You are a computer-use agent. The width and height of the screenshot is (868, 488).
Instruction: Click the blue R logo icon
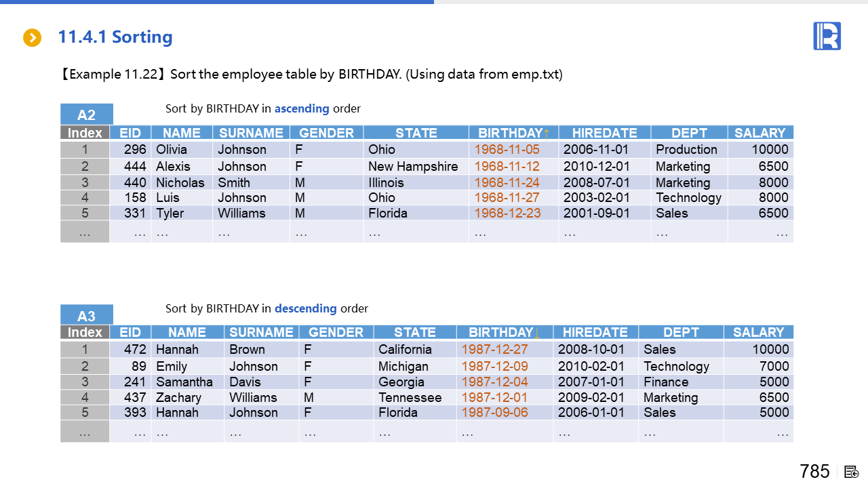(827, 36)
